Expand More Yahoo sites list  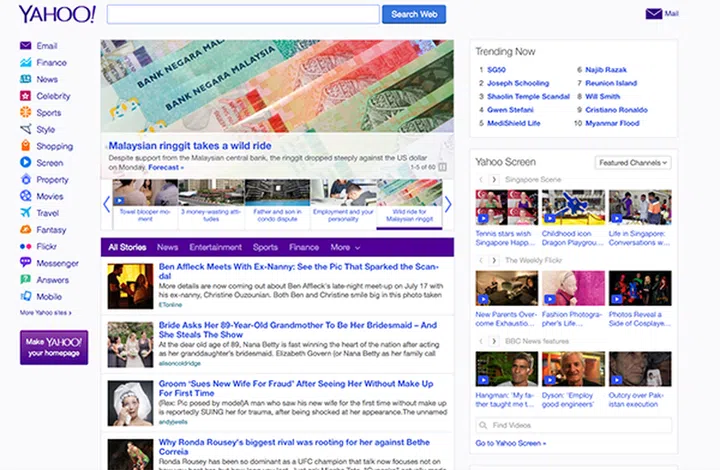point(46,313)
